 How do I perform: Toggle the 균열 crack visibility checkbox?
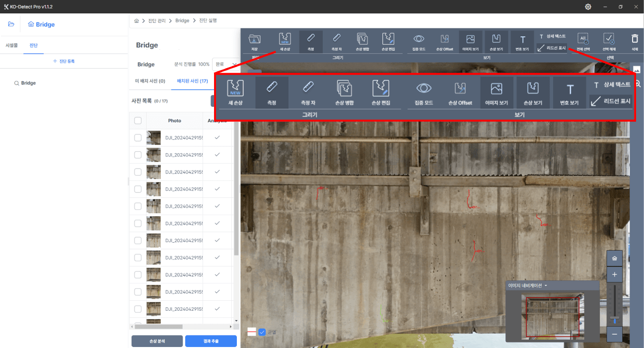(262, 332)
